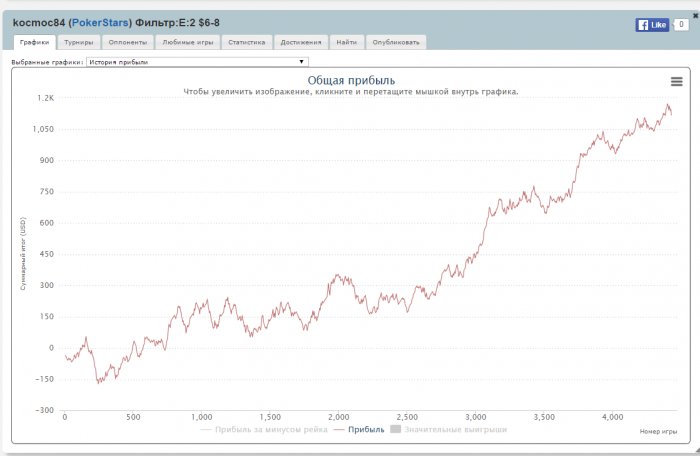Close the popup with the X icon
This screenshot has width=700, height=456.
coord(696,16)
